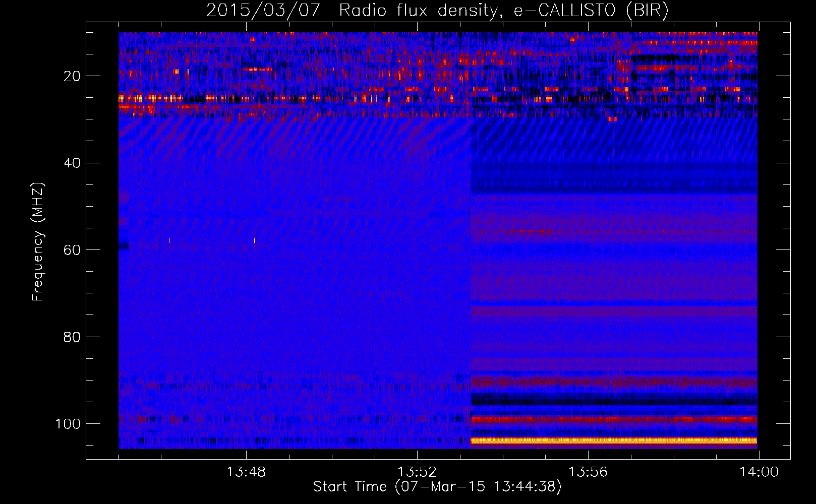Click the plot title "2015/03/07 Radio flux density, e-CALLISTO (BIR)"
The width and height of the screenshot is (816, 504).
(x=437, y=10)
